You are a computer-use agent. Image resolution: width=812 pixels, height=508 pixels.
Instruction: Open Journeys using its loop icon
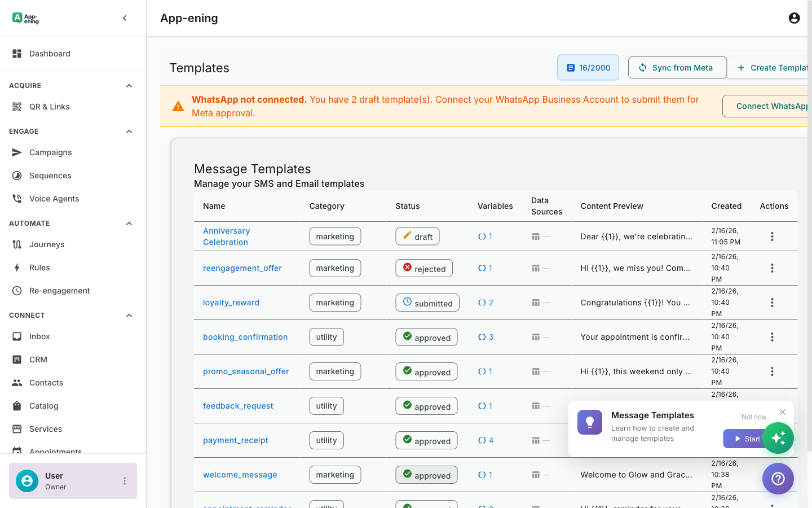(x=16, y=244)
